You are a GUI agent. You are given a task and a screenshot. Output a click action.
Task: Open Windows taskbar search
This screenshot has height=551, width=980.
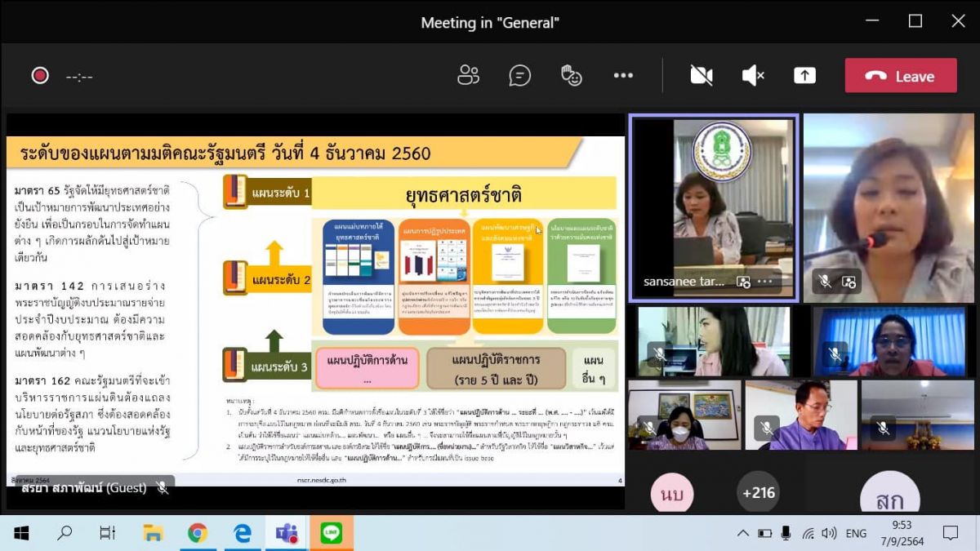coord(65,533)
